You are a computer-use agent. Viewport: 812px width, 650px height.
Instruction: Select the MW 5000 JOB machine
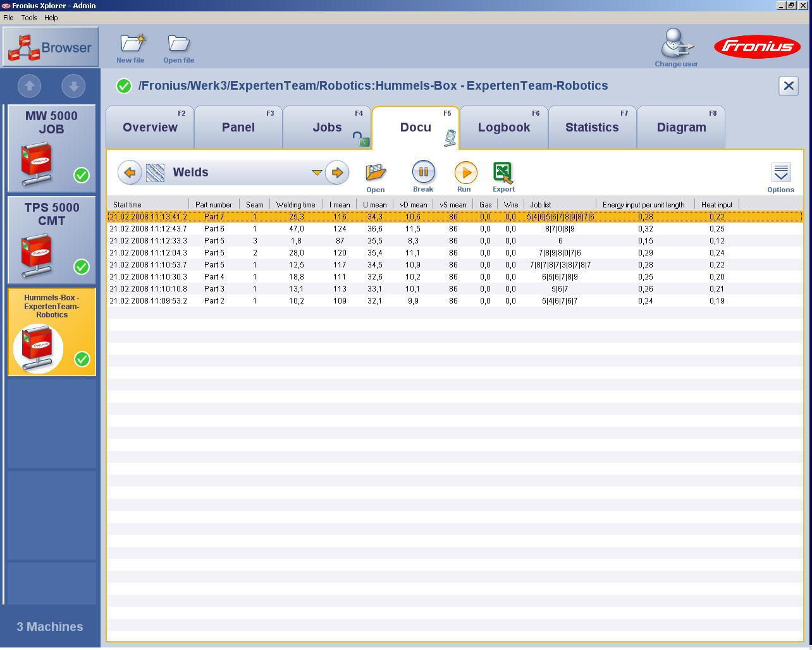click(x=51, y=149)
